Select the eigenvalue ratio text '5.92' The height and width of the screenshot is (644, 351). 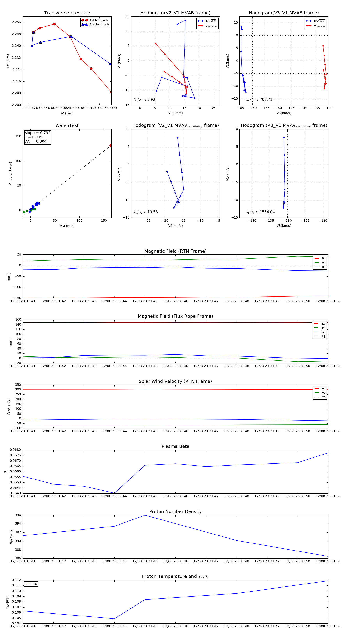pos(151,100)
